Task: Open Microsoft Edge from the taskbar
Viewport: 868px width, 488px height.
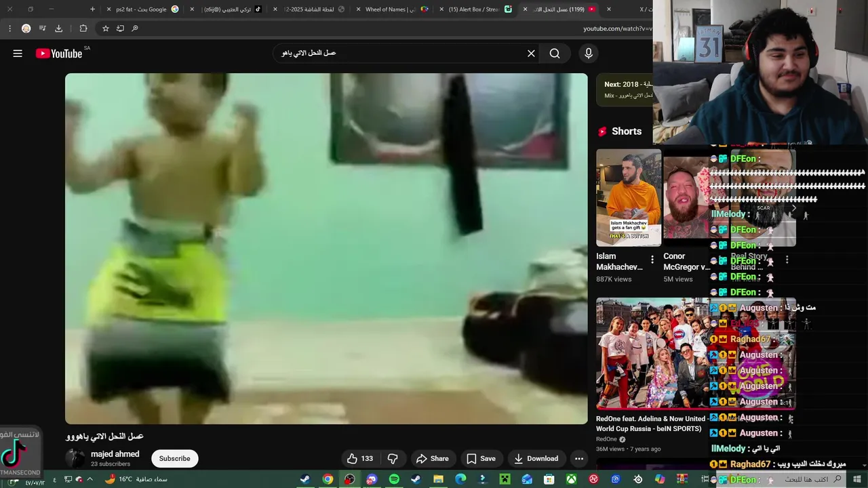Action: tap(460, 479)
